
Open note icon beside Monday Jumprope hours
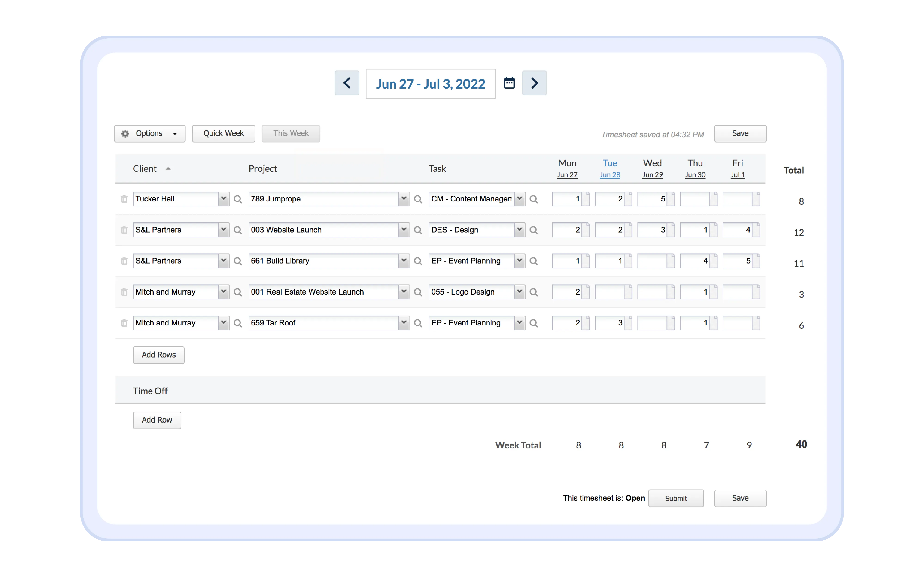[x=585, y=199]
